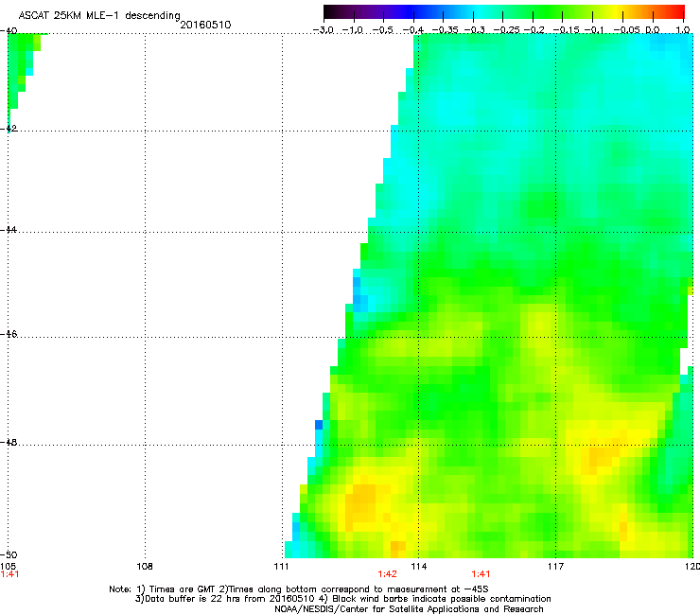The width and height of the screenshot is (700, 615).
Task: Click the color bar label '-0.2'
Action: [534, 30]
